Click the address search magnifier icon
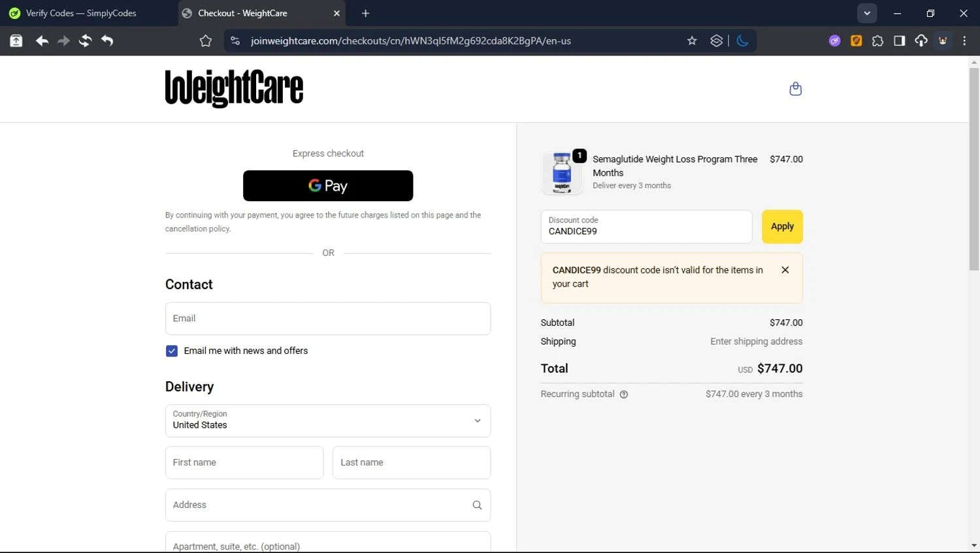The width and height of the screenshot is (980, 553). point(477,505)
